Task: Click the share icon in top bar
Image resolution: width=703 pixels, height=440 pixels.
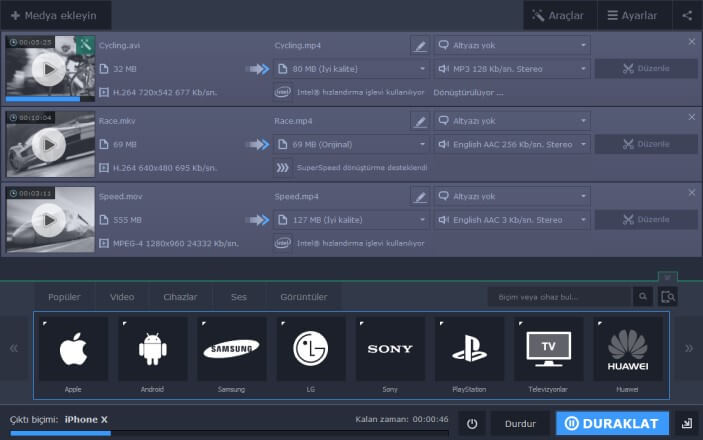Action: click(x=687, y=15)
